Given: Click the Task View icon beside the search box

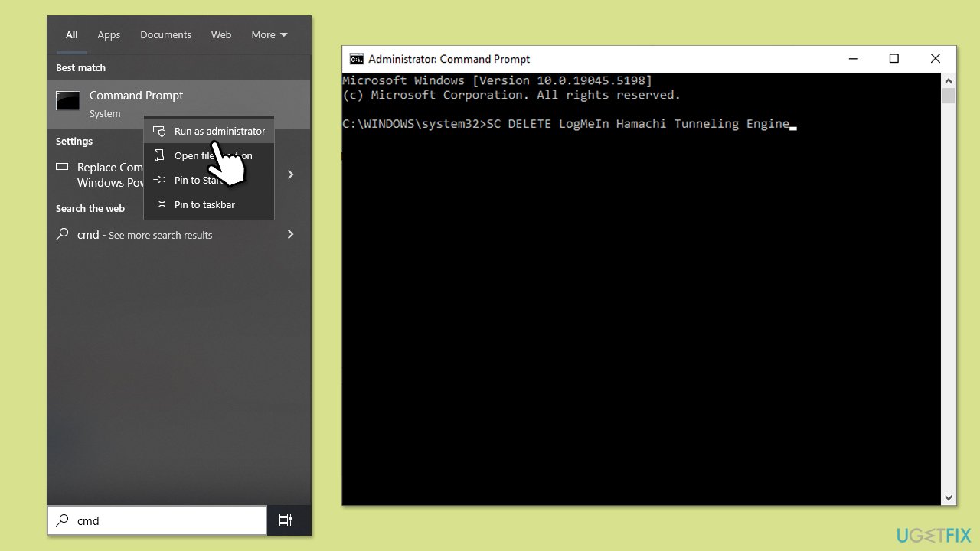Looking at the screenshot, I should (286, 520).
